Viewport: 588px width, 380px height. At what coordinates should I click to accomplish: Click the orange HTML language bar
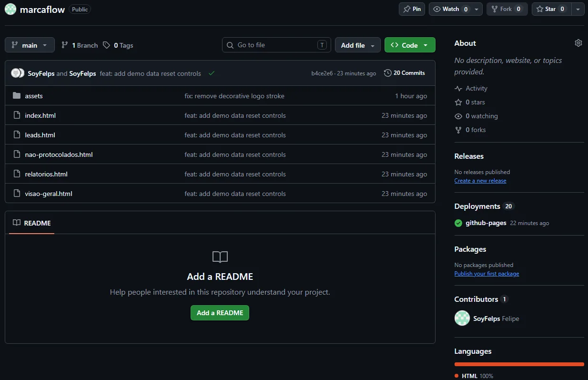click(x=519, y=364)
